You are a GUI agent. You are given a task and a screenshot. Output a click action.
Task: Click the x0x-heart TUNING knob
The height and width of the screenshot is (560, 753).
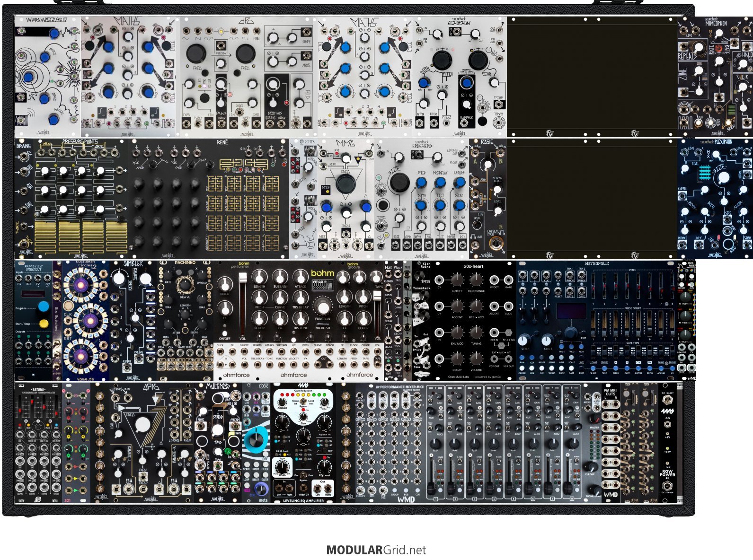[476, 333]
